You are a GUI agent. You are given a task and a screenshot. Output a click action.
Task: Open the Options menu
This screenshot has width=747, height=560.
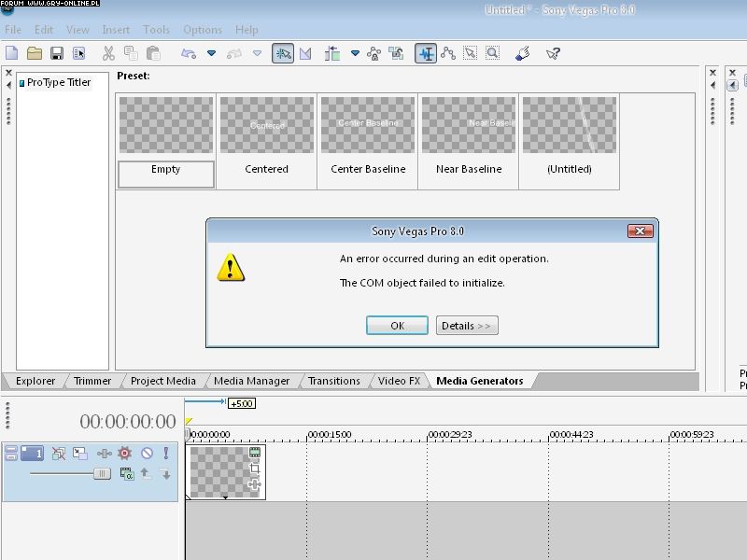click(x=203, y=30)
